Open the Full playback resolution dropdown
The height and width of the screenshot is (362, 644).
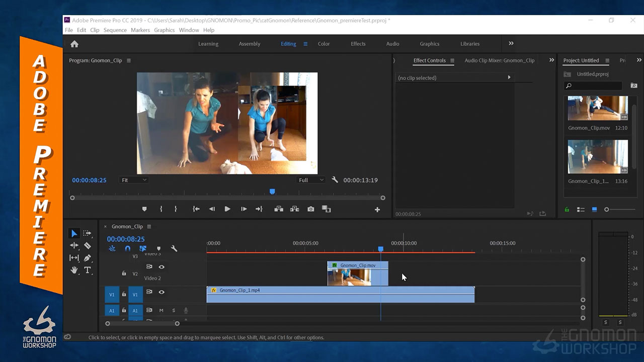pos(311,180)
